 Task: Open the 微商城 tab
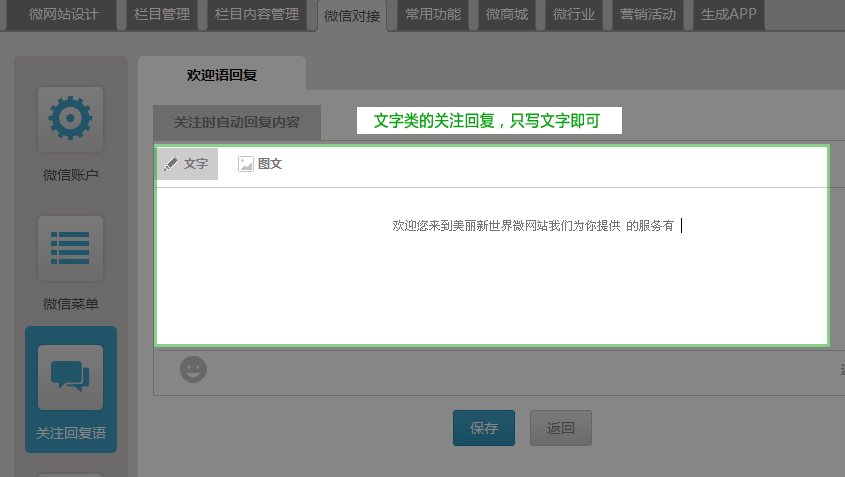507,15
